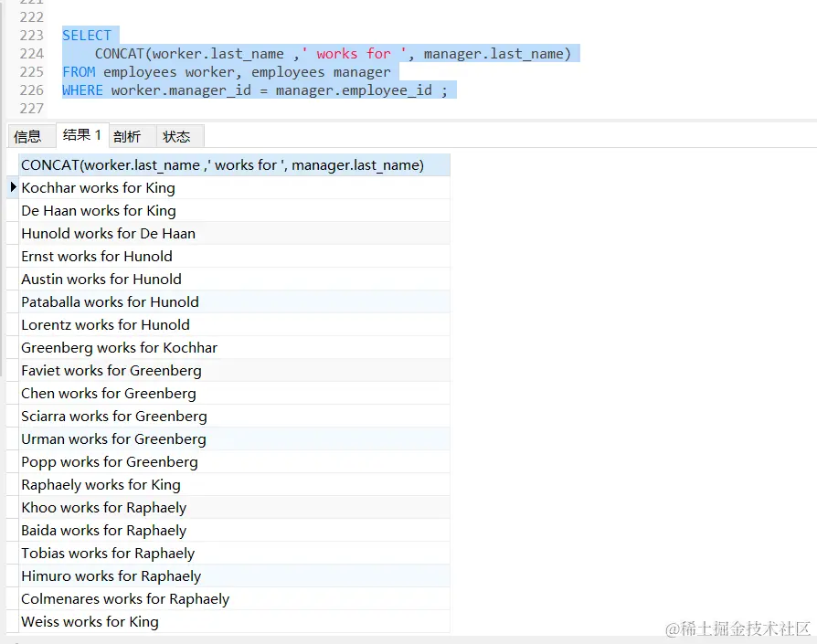Select row 'De Haan works for King'
The image size is (817, 644).
(234, 211)
